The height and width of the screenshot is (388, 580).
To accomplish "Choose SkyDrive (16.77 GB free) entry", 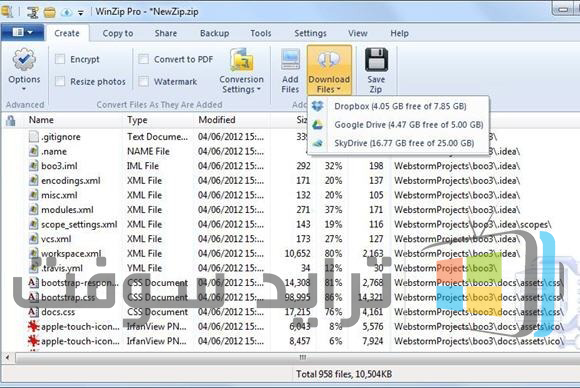I will pyautogui.click(x=399, y=143).
